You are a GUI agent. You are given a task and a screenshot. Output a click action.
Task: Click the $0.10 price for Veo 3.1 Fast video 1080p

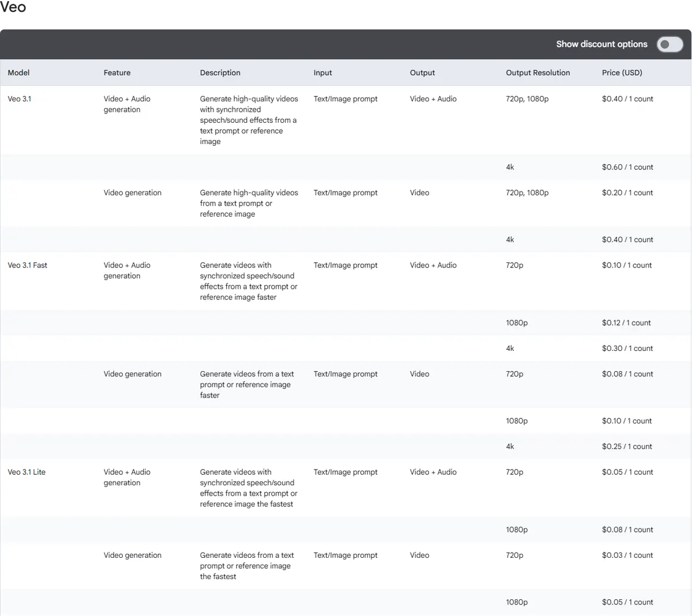tap(627, 421)
